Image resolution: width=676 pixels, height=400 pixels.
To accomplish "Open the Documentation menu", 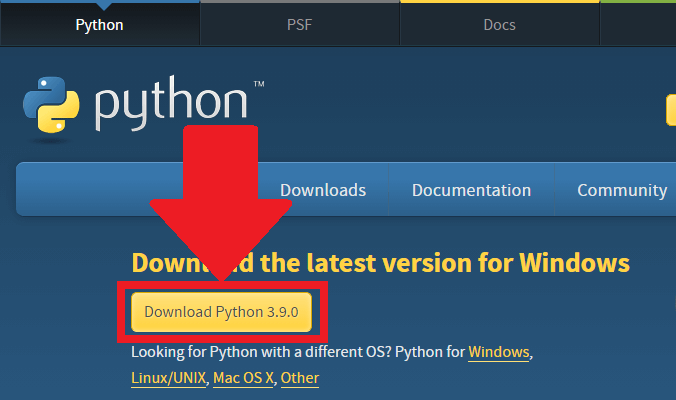I will [x=471, y=190].
